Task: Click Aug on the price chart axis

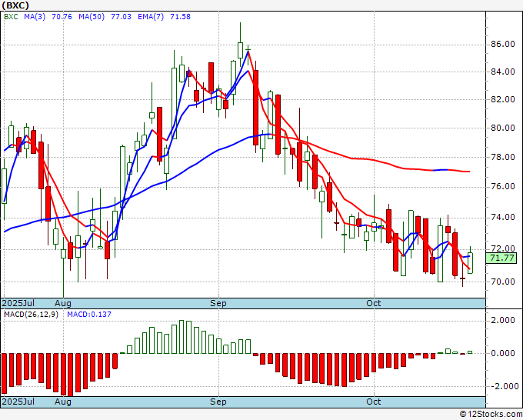Action: click(63, 303)
